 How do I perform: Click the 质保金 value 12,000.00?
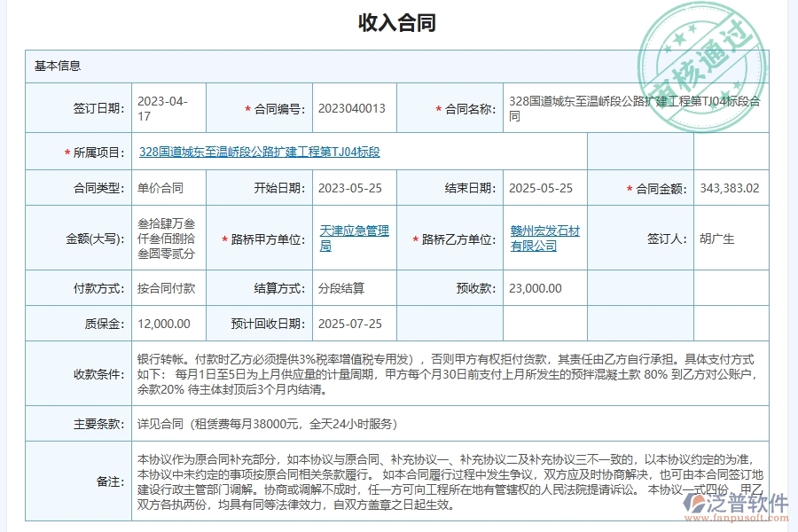click(x=165, y=323)
